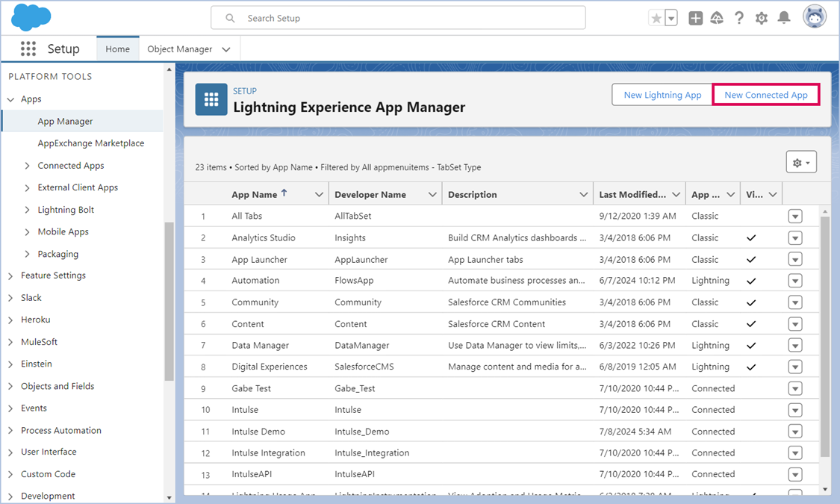
Task: Expand External Client Apps node
Action: [27, 188]
